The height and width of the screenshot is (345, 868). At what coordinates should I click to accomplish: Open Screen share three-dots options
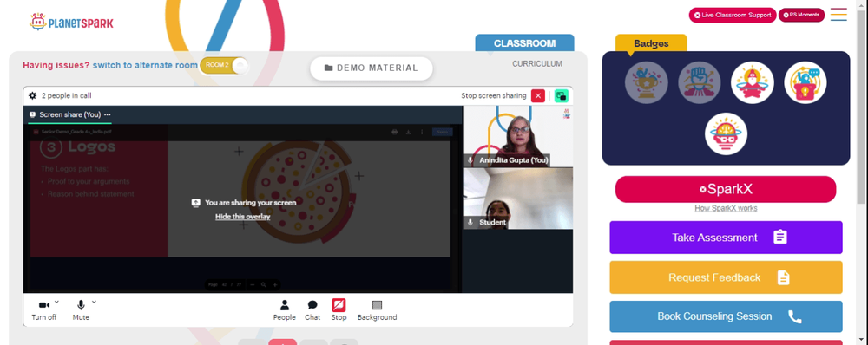108,114
